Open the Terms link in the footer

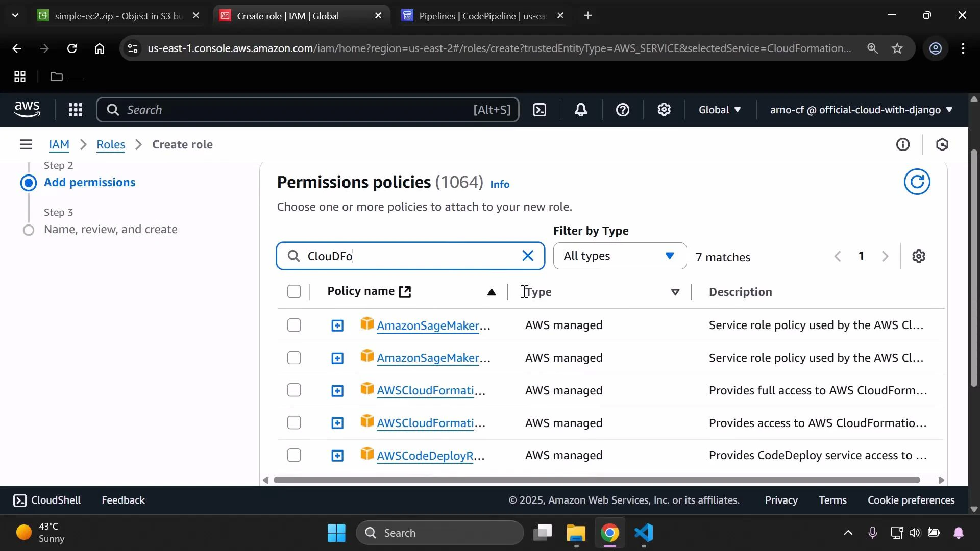pos(832,500)
